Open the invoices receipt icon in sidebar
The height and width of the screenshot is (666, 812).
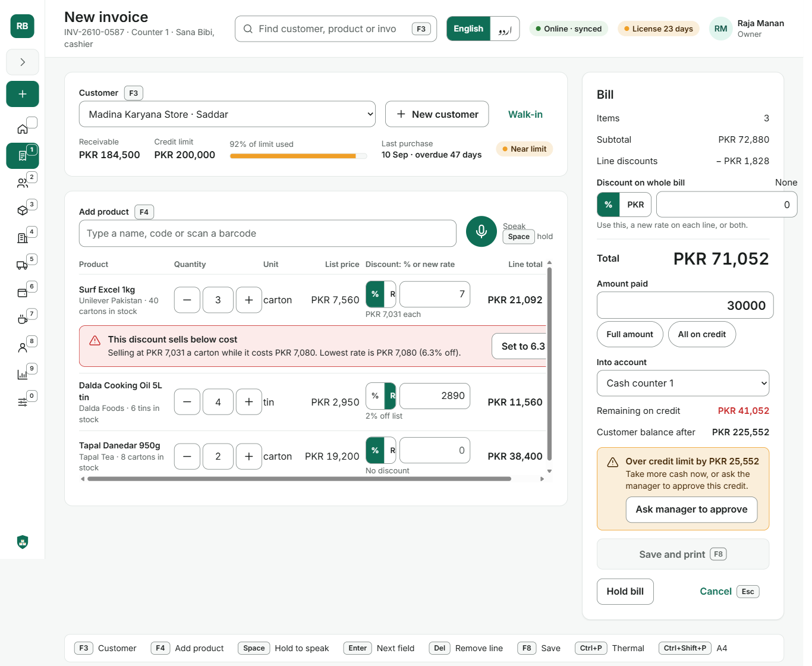click(x=23, y=156)
